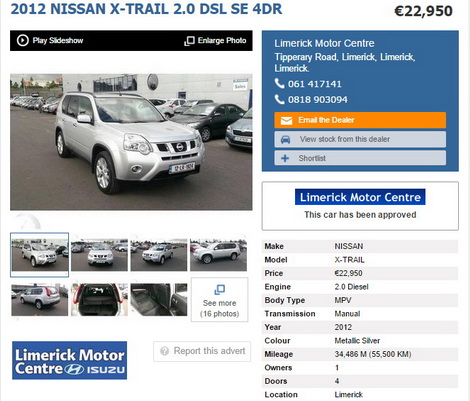Select the open boot interior thumbnail
470x401 pixels.
pyautogui.click(x=99, y=300)
